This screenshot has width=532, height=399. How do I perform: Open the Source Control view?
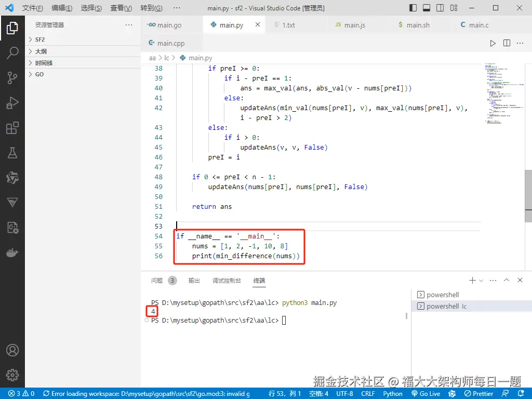click(x=12, y=78)
